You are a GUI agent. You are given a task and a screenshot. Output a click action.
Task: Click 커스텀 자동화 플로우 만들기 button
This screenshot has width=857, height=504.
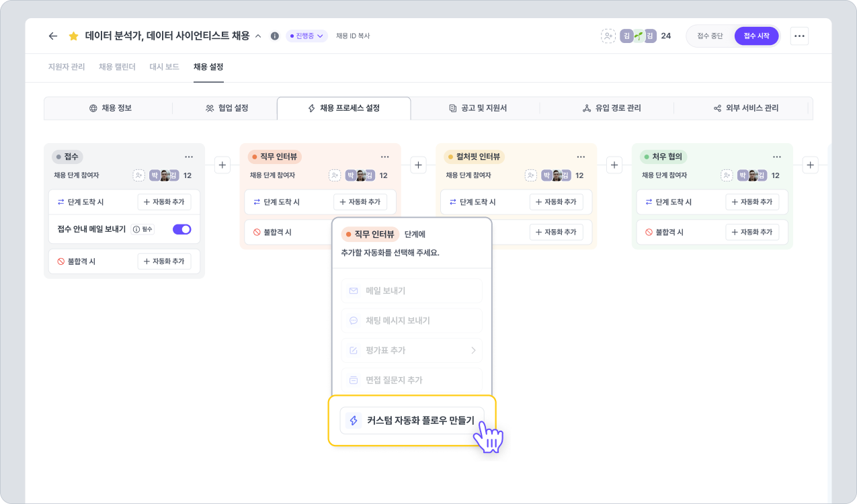[411, 421]
